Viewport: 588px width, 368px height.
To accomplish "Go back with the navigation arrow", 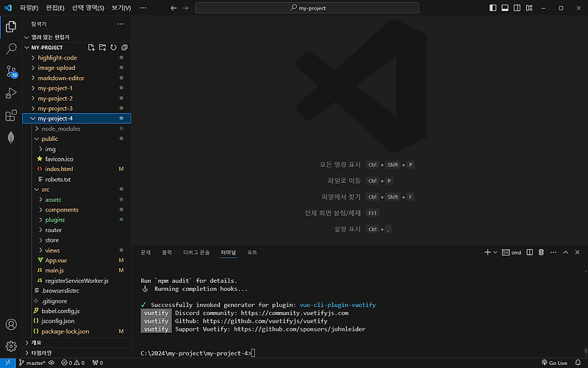I will tap(173, 8).
